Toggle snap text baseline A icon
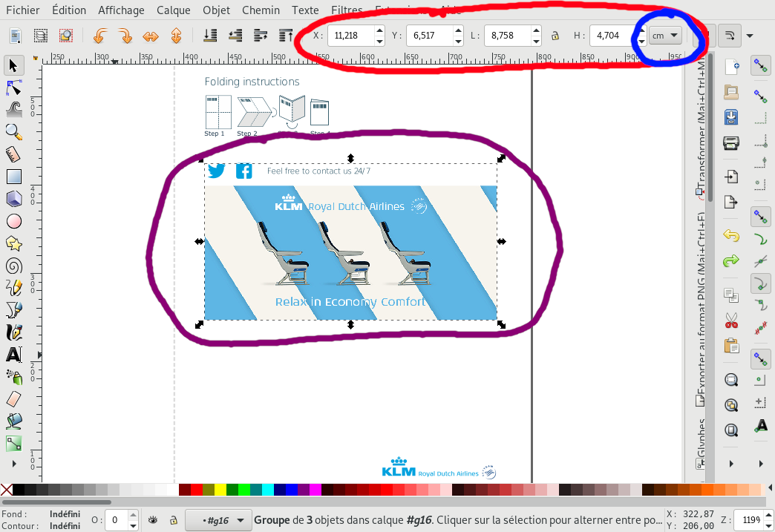 pyautogui.click(x=761, y=425)
